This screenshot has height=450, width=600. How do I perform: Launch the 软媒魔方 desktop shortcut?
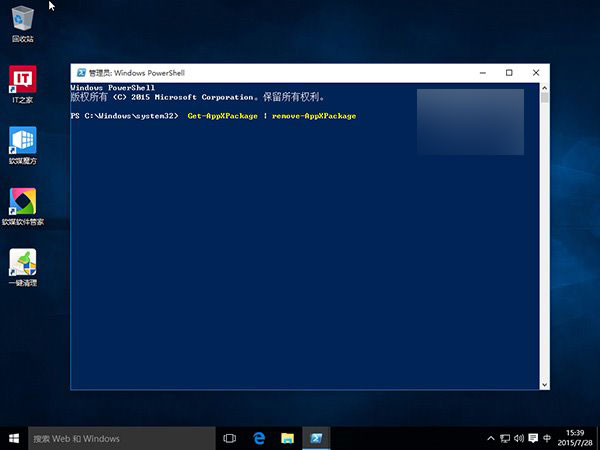pyautogui.click(x=22, y=140)
